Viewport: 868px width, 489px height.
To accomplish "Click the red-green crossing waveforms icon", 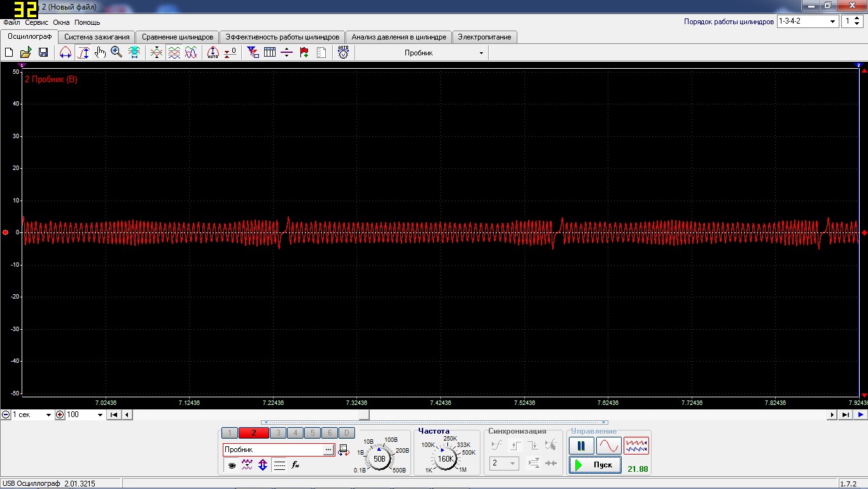I will (x=157, y=53).
